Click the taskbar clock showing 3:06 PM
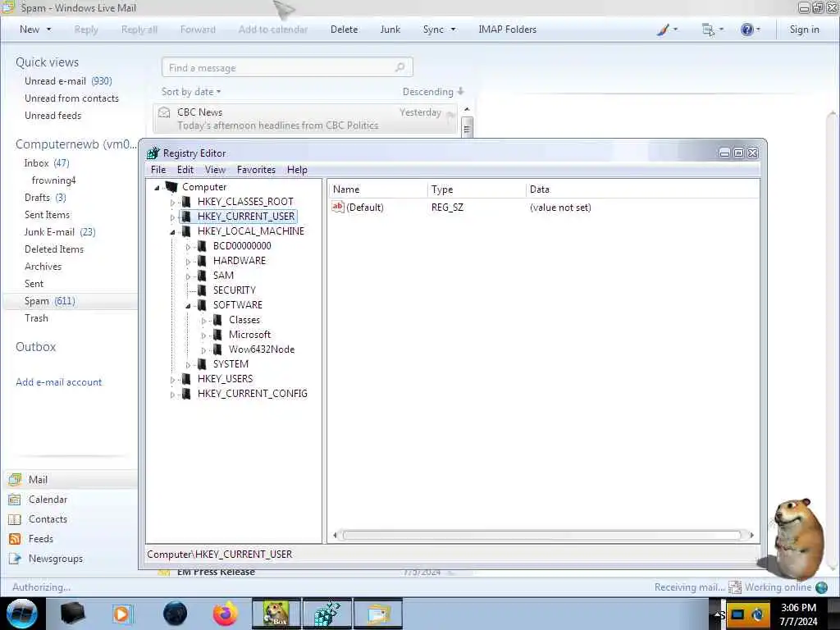Screen dimensions: 840x630 coord(798,608)
